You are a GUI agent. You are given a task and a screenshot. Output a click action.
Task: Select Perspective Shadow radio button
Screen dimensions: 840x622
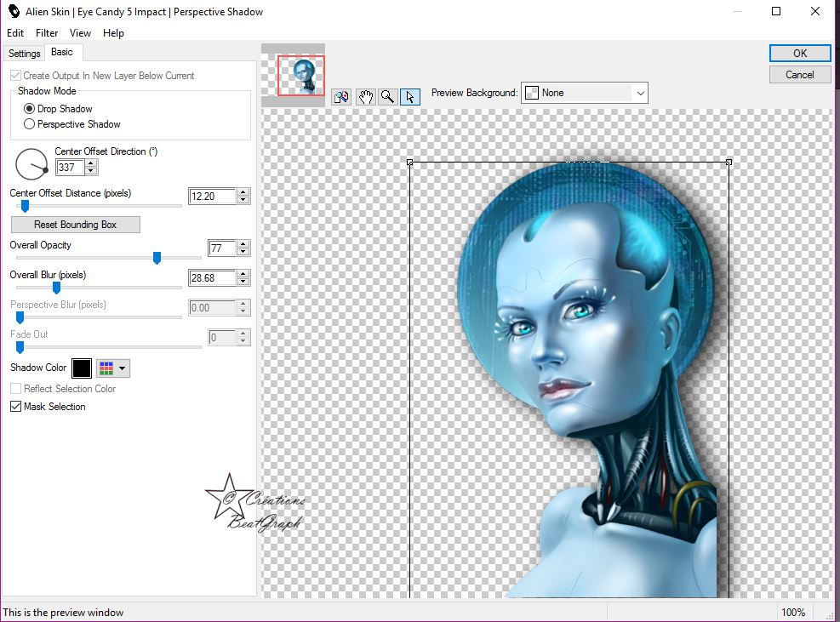(x=29, y=124)
